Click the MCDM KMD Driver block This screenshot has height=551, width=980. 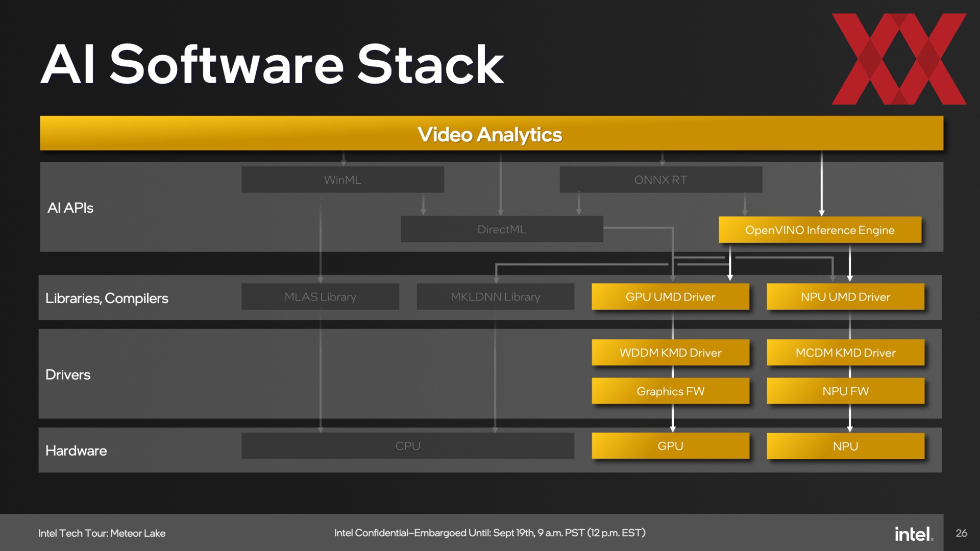(845, 353)
